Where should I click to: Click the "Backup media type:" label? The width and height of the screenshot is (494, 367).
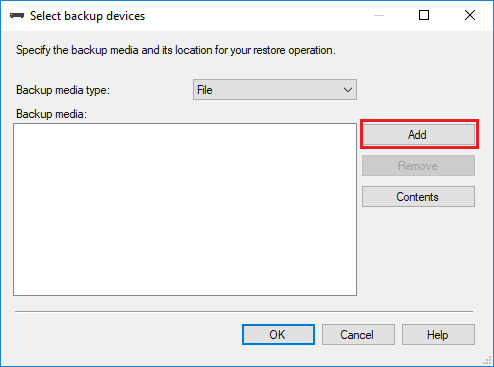coord(63,90)
